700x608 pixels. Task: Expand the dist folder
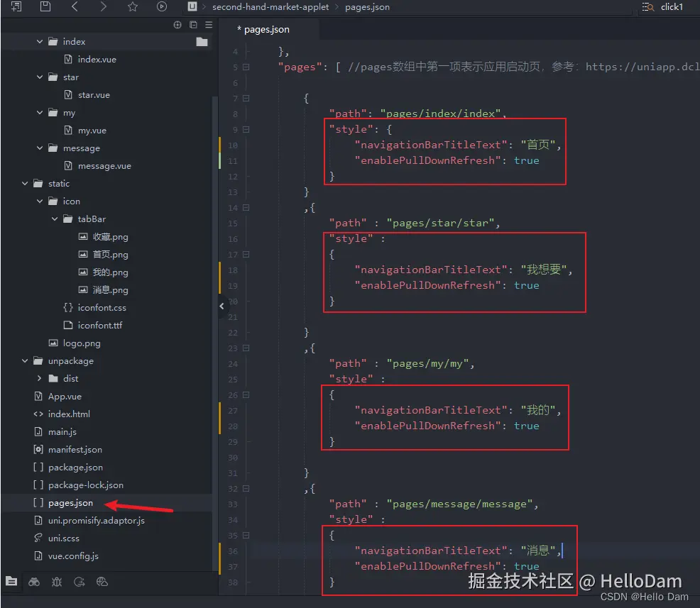39,378
